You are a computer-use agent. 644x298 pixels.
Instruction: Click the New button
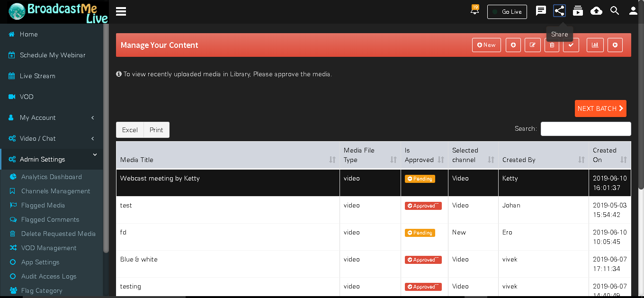pyautogui.click(x=486, y=45)
